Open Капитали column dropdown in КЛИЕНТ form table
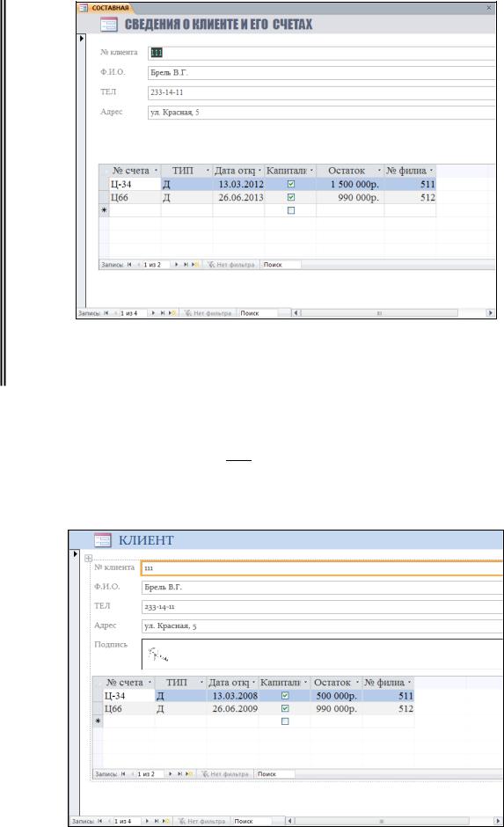504x827 pixels. tap(304, 683)
